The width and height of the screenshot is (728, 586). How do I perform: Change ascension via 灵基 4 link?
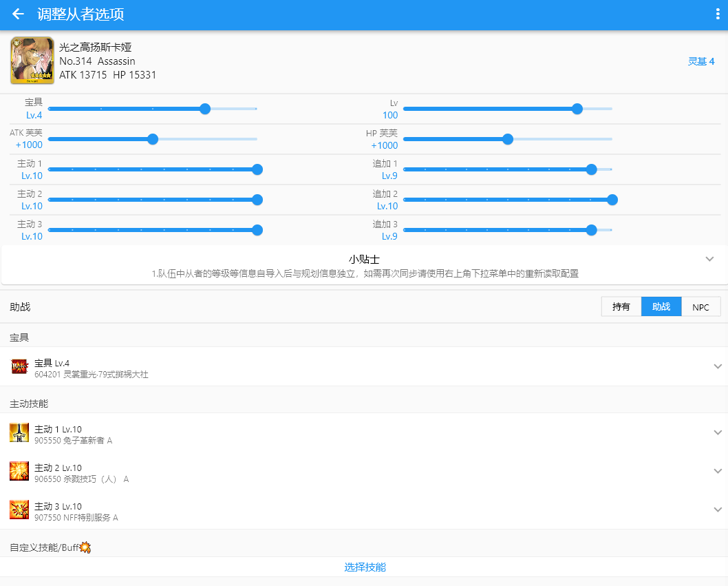pos(701,61)
